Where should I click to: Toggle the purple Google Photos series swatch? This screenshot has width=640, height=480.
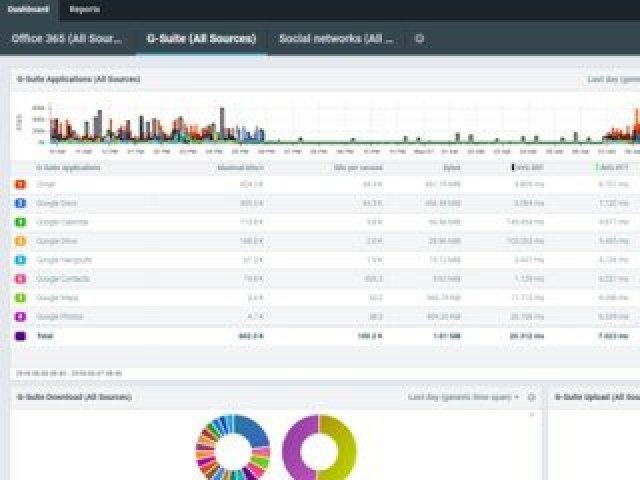pyautogui.click(x=20, y=316)
